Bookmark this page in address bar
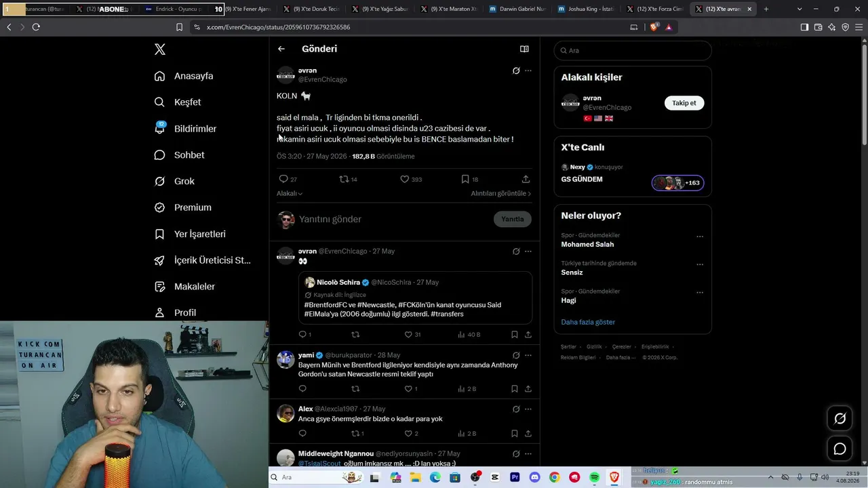Image resolution: width=868 pixels, height=488 pixels. coord(179,27)
